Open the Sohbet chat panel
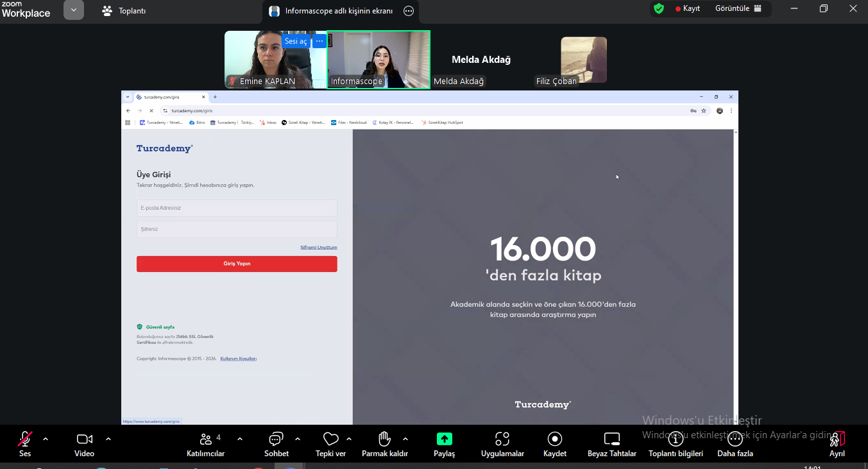 click(276, 443)
